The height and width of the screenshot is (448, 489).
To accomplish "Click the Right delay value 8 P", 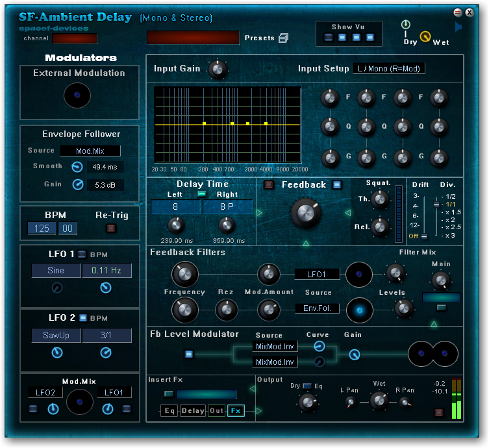I will (x=227, y=206).
